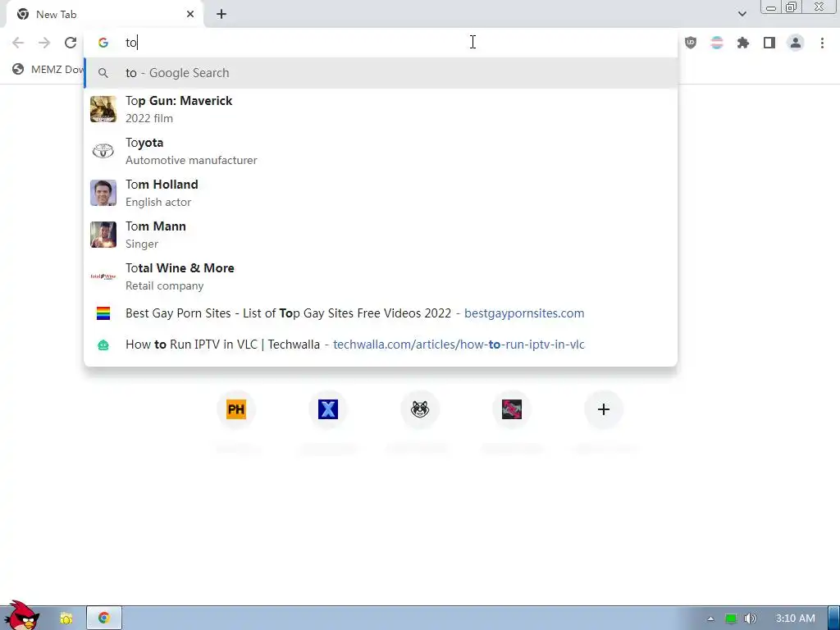The width and height of the screenshot is (840, 630).
Task: Click the '2022 film' subtitle text
Action: click(149, 118)
